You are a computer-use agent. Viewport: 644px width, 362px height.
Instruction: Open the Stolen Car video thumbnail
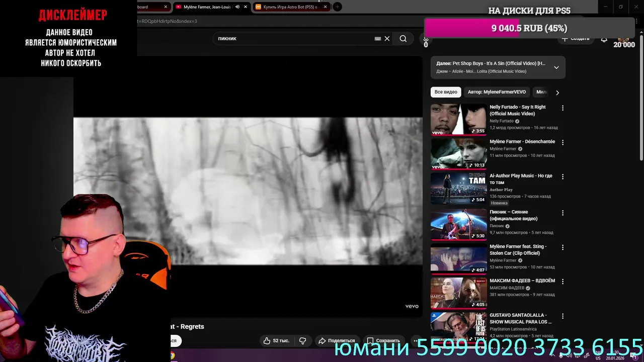click(458, 259)
